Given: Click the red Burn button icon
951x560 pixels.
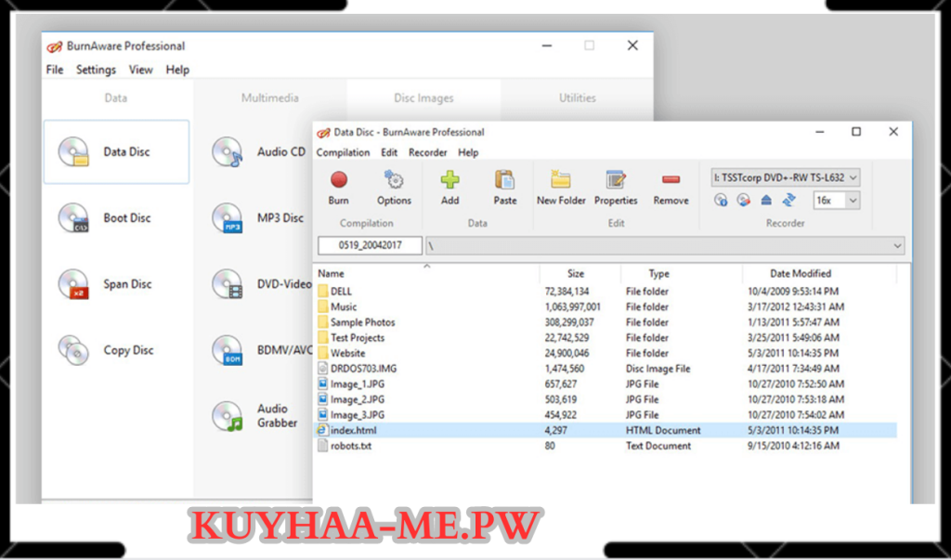Looking at the screenshot, I should pyautogui.click(x=338, y=179).
